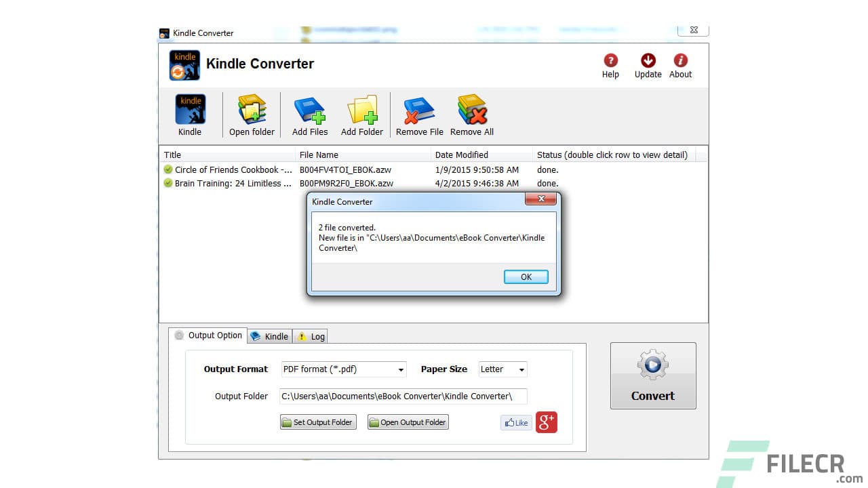This screenshot has width=868, height=488.
Task: Click the green status check beside Circle of Friends Cookbook
Action: pyautogui.click(x=167, y=170)
